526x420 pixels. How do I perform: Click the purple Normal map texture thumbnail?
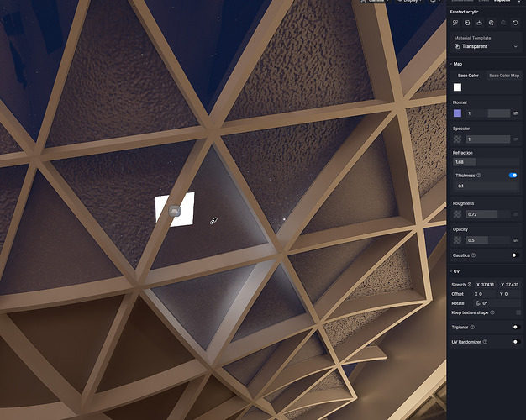(457, 113)
